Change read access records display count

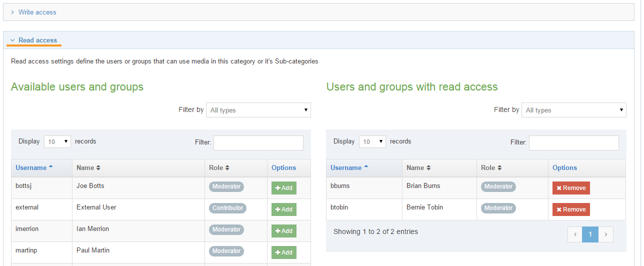click(372, 142)
